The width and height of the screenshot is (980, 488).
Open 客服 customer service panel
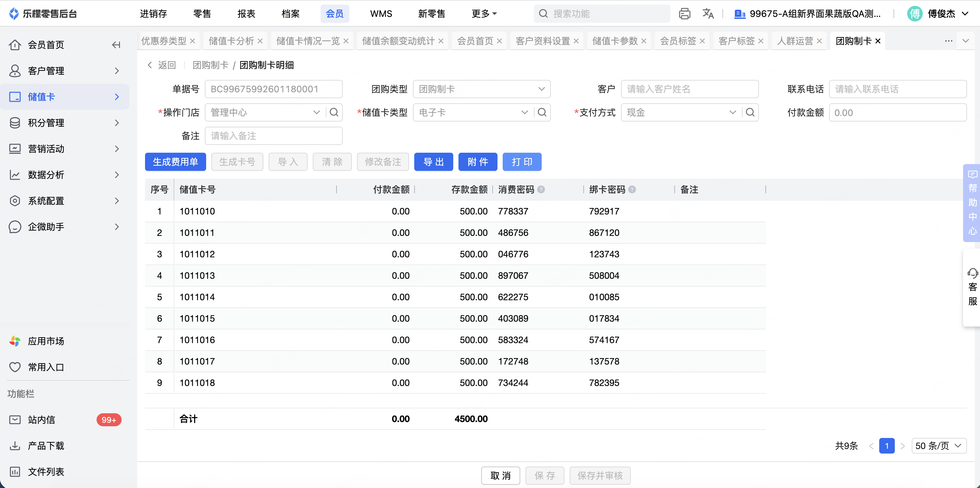[972, 287]
